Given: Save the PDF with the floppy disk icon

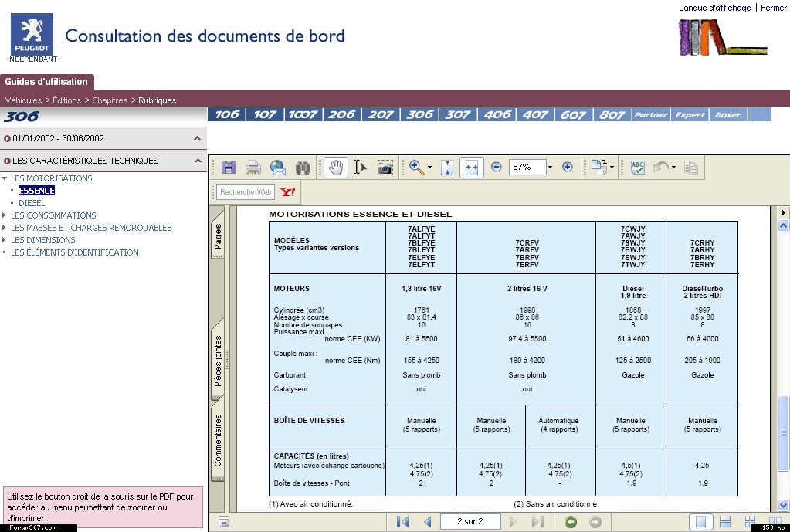Looking at the screenshot, I should (229, 168).
